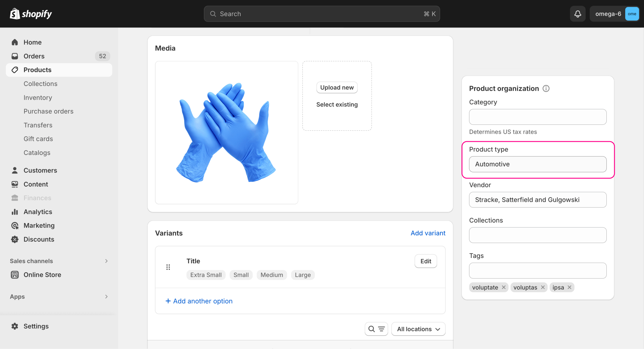Open the All locations dropdown
Screen dimensions: 644x349
[x=418, y=329]
